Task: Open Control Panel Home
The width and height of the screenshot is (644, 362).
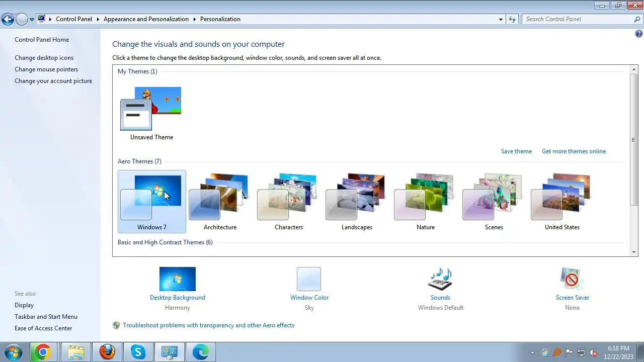Action: pyautogui.click(x=42, y=40)
